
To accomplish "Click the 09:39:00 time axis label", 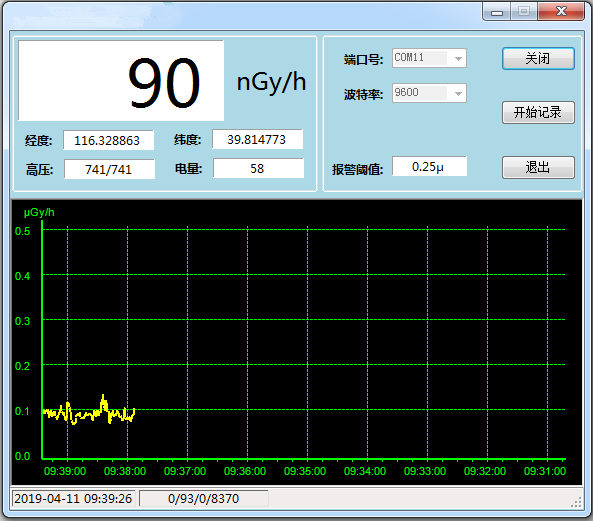I will click(65, 471).
